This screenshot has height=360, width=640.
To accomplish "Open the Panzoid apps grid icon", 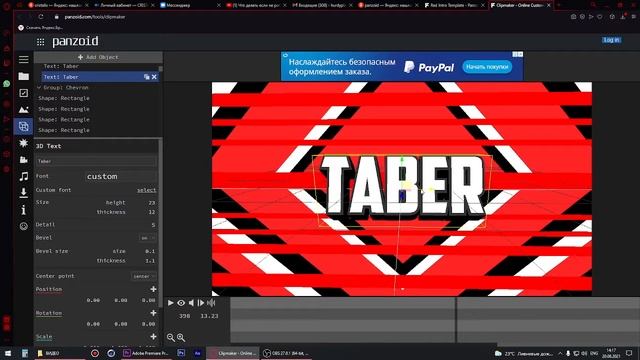I will click(40, 42).
